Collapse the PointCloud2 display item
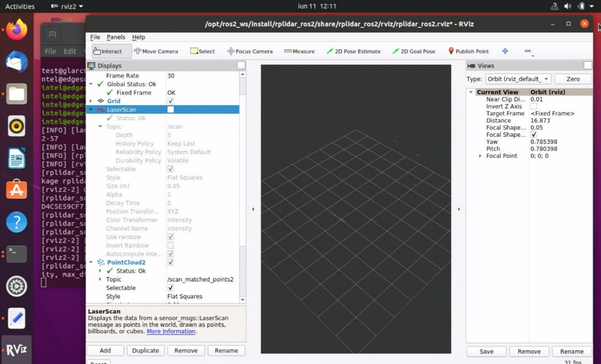 coord(91,262)
